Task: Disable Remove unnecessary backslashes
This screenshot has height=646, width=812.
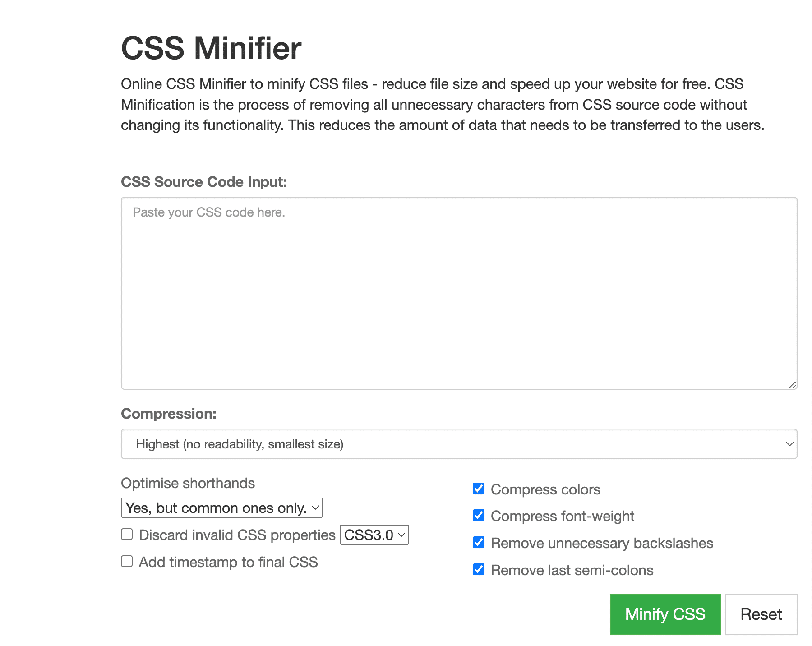Action: (x=478, y=542)
